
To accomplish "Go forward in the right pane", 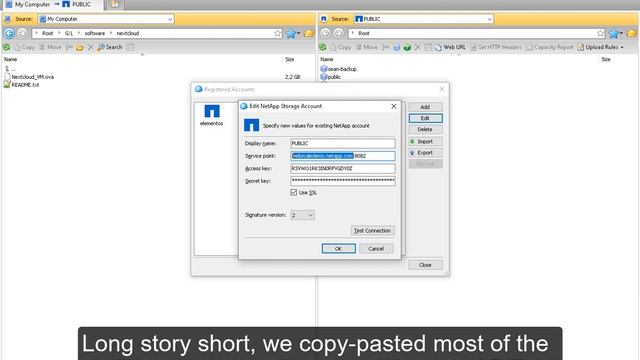I will click(338, 33).
